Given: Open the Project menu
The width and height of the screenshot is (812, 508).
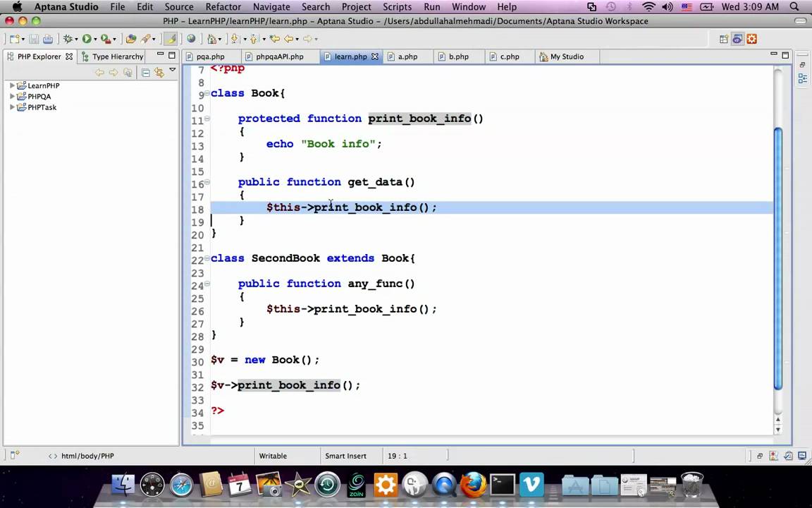Looking at the screenshot, I should point(356,7).
